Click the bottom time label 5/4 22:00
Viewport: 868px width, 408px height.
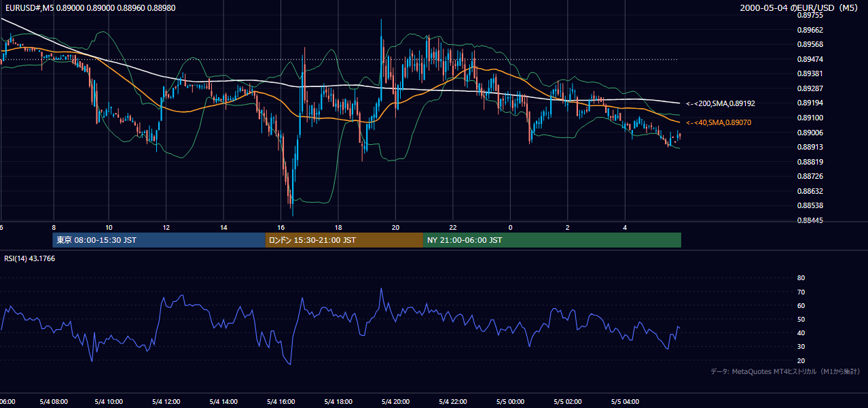click(453, 402)
